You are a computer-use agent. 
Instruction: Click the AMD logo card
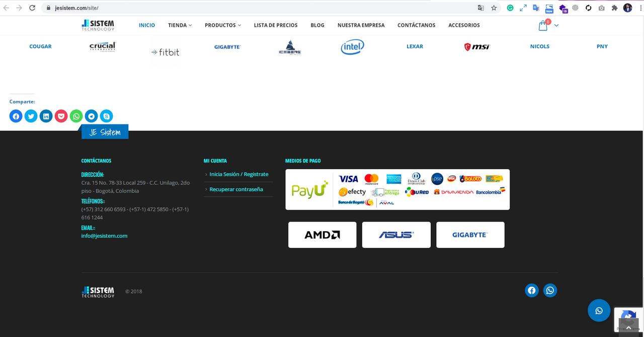click(323, 235)
